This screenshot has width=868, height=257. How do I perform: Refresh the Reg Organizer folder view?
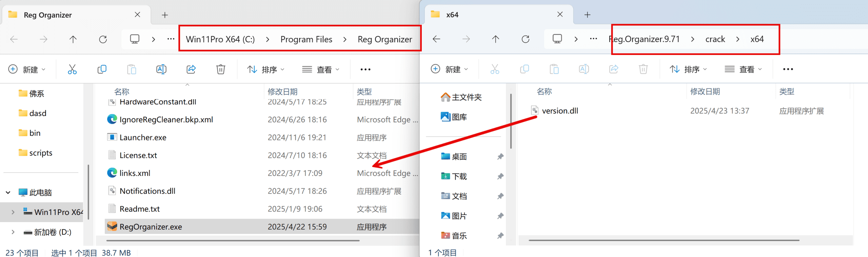tap(103, 39)
